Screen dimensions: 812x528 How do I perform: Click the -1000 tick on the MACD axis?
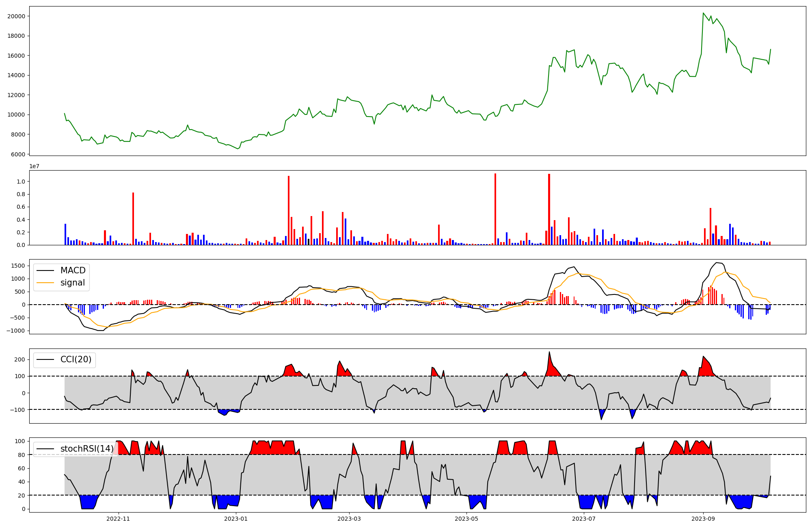[15, 331]
